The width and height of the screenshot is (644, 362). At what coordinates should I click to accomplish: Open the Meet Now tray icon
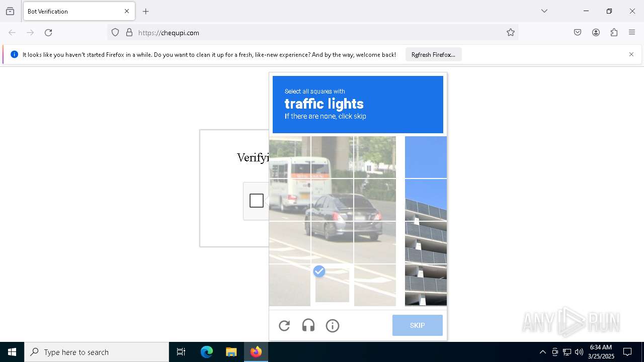tap(555, 352)
